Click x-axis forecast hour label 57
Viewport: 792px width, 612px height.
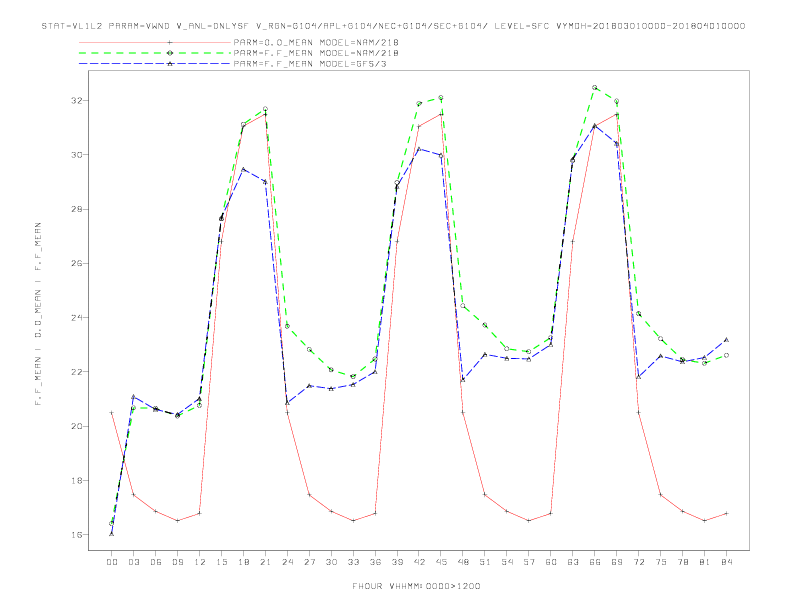[529, 562]
